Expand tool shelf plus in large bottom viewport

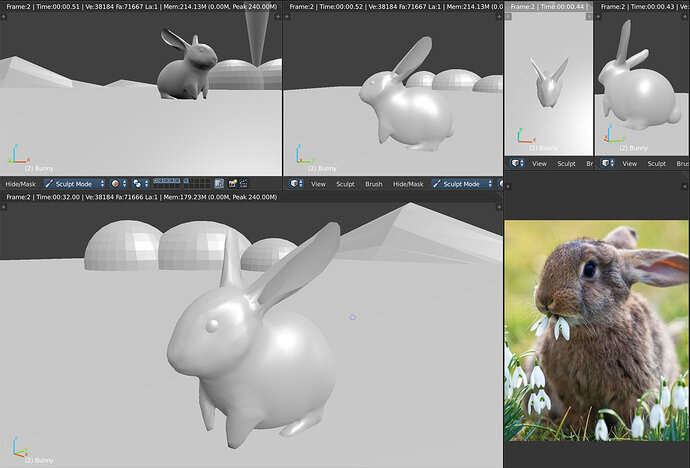3,206
